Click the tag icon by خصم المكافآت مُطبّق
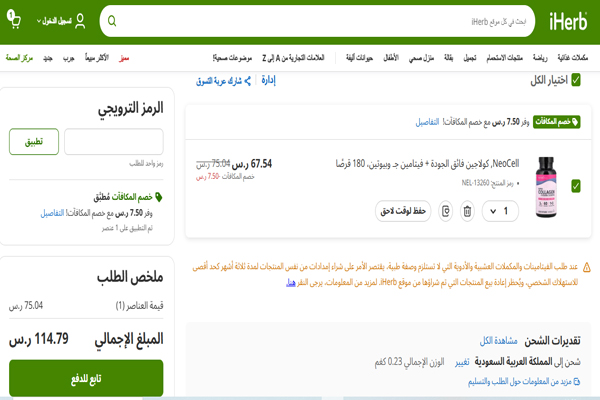The height and width of the screenshot is (400, 600). coord(159,197)
